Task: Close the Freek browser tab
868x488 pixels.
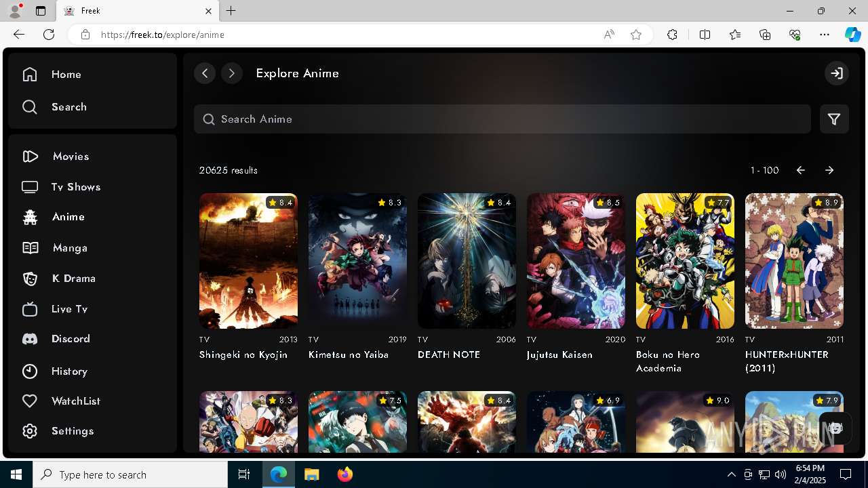Action: click(x=208, y=11)
